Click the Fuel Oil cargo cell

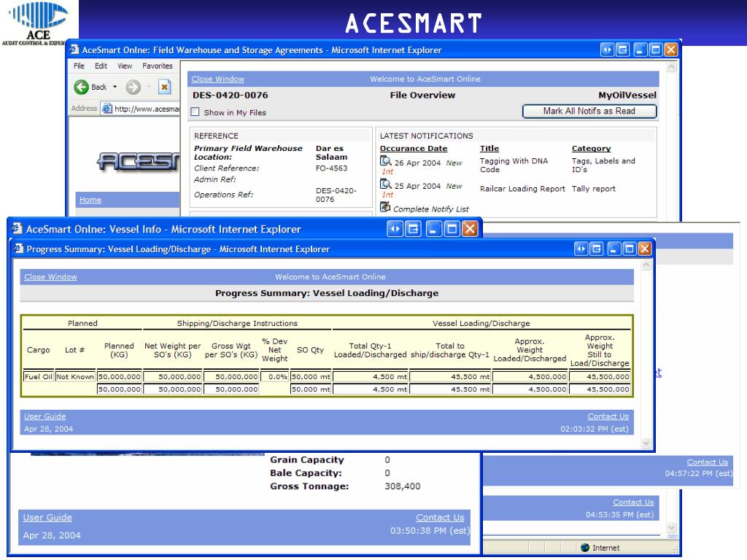tap(38, 377)
